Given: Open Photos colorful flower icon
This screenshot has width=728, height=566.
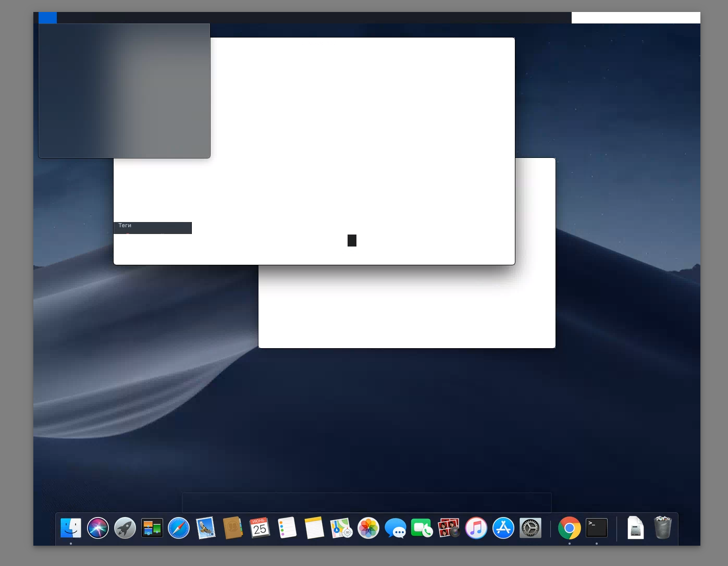Looking at the screenshot, I should point(368,528).
